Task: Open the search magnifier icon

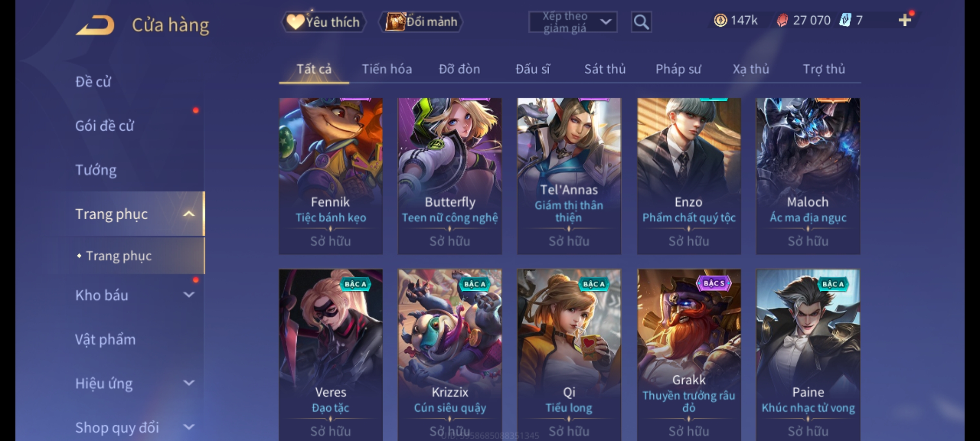Action: pyautogui.click(x=641, y=22)
